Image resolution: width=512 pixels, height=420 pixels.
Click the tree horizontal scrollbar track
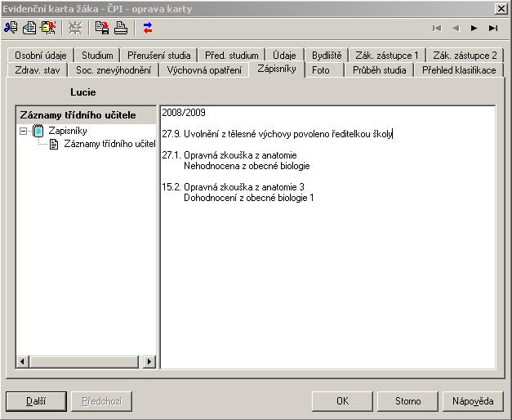84,361
